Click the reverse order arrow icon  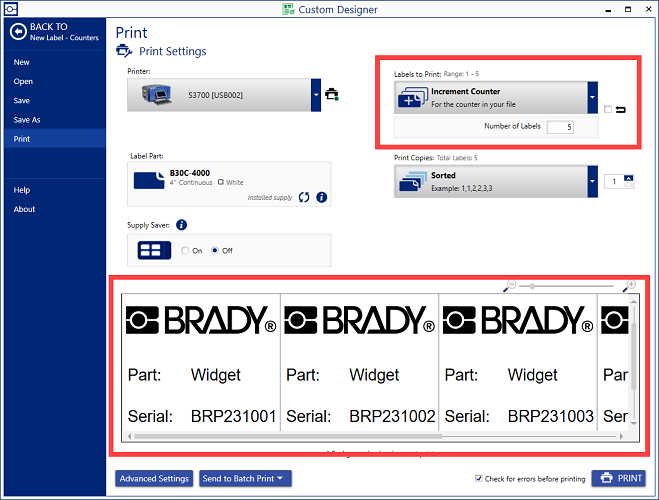pyautogui.click(x=621, y=110)
